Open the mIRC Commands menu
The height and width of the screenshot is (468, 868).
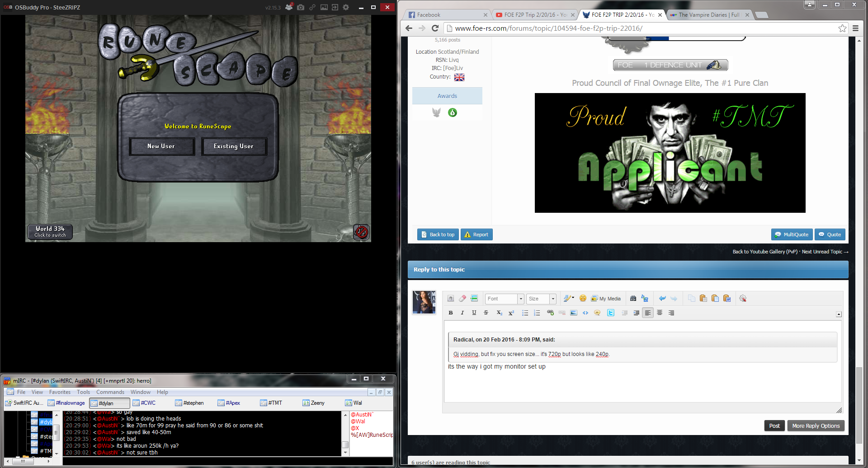click(110, 392)
